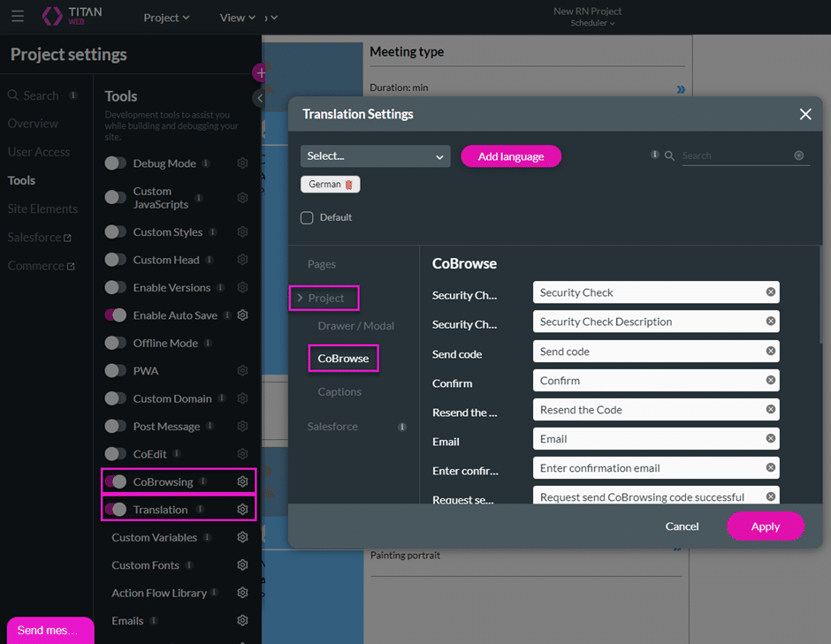Close the Translation Settings dialog

[x=804, y=114]
